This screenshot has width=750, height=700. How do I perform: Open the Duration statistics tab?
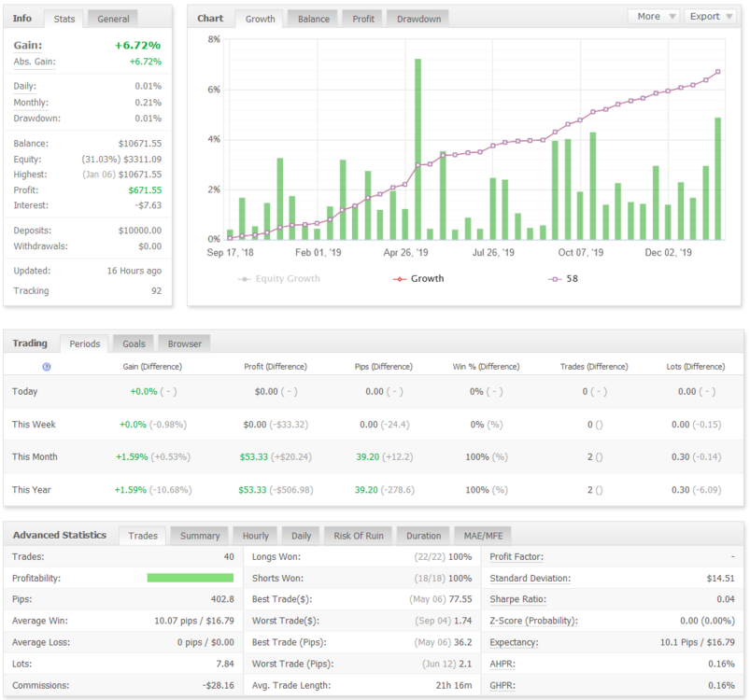click(424, 536)
